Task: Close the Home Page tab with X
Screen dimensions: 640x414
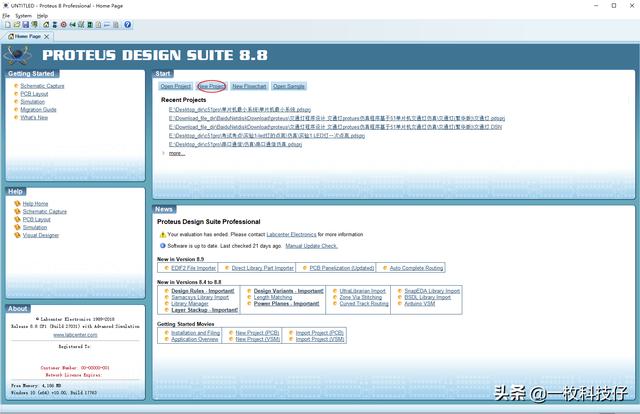Action: 47,36
